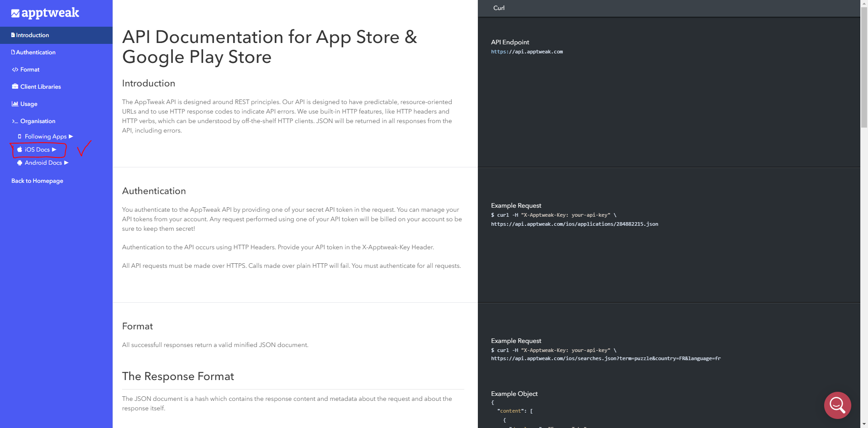The image size is (868, 428).
Task: Click the Client Libraries briefcase icon
Action: pyautogui.click(x=15, y=86)
